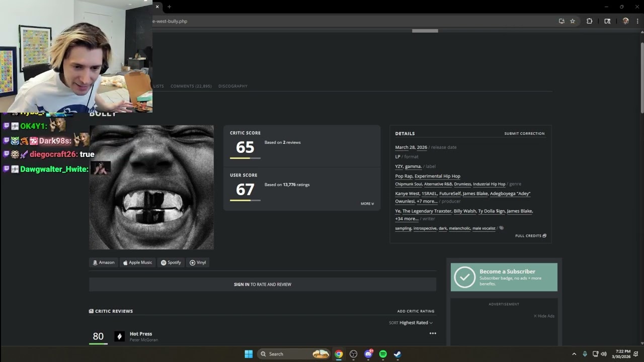Click The Legendary Traxster writer link
The image size is (644, 362).
(x=427, y=211)
